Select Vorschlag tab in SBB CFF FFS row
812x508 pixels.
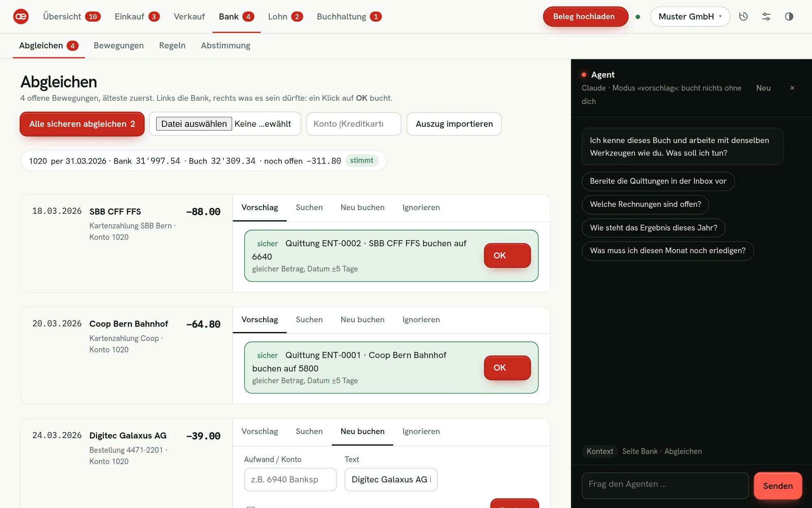coord(260,208)
